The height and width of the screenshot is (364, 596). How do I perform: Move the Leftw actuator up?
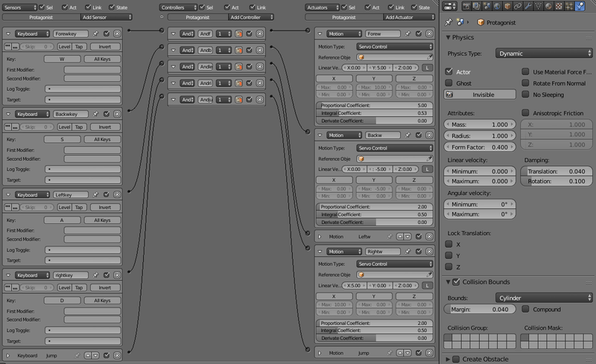[400, 237]
